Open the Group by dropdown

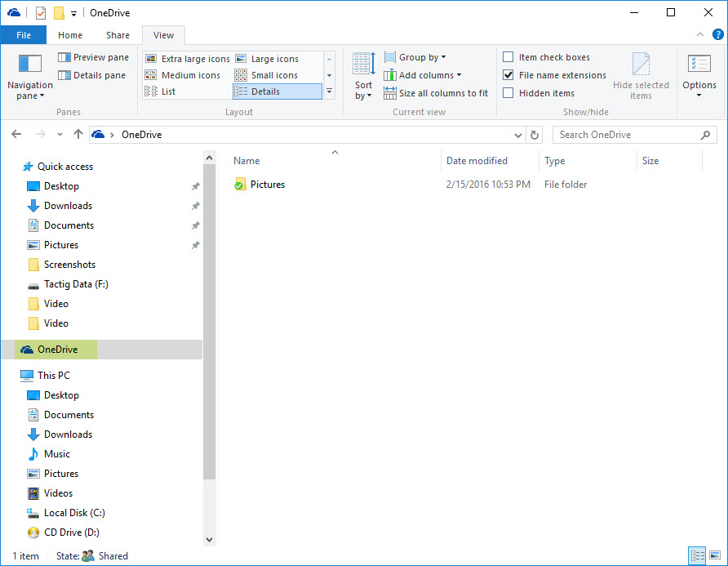tap(415, 57)
